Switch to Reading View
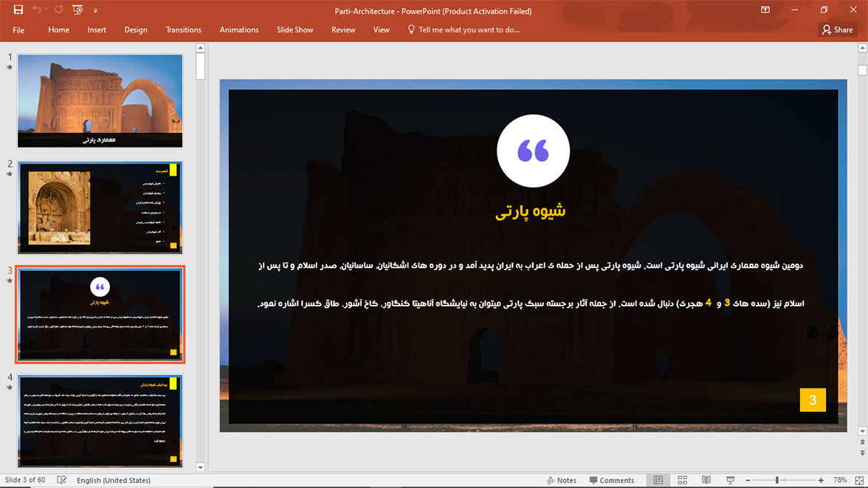Screen dimensions: 868x488 point(706,480)
